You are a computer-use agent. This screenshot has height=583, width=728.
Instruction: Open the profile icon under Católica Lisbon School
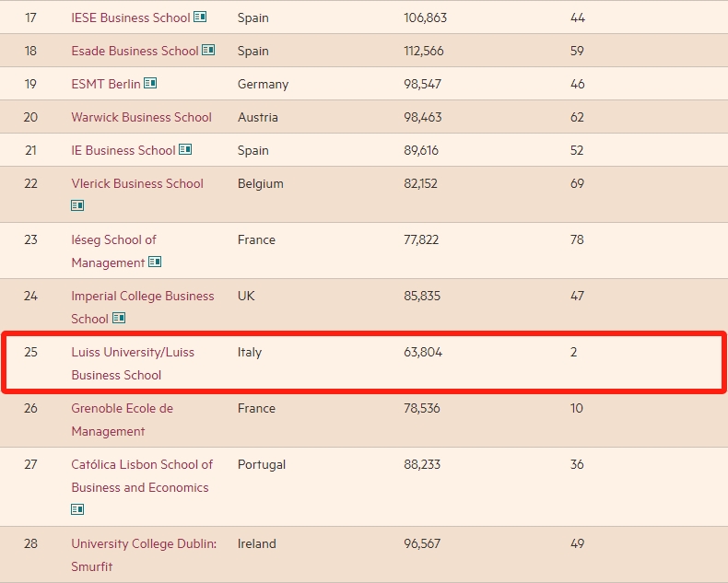(77, 509)
